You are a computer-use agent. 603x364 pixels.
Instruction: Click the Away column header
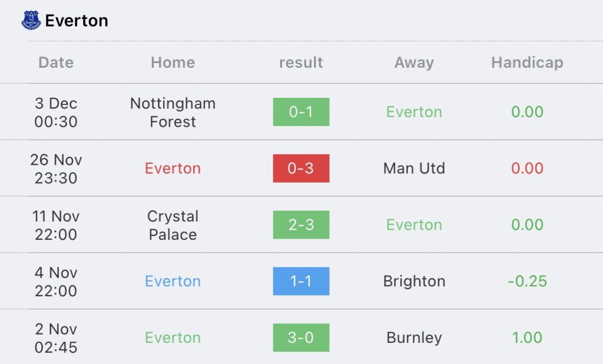(x=414, y=62)
